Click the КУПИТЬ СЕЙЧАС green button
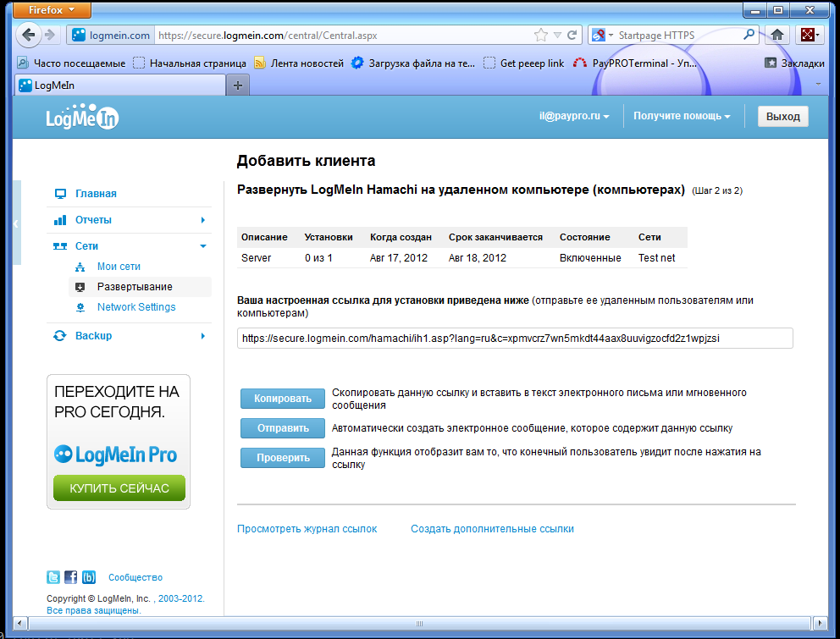 [119, 488]
